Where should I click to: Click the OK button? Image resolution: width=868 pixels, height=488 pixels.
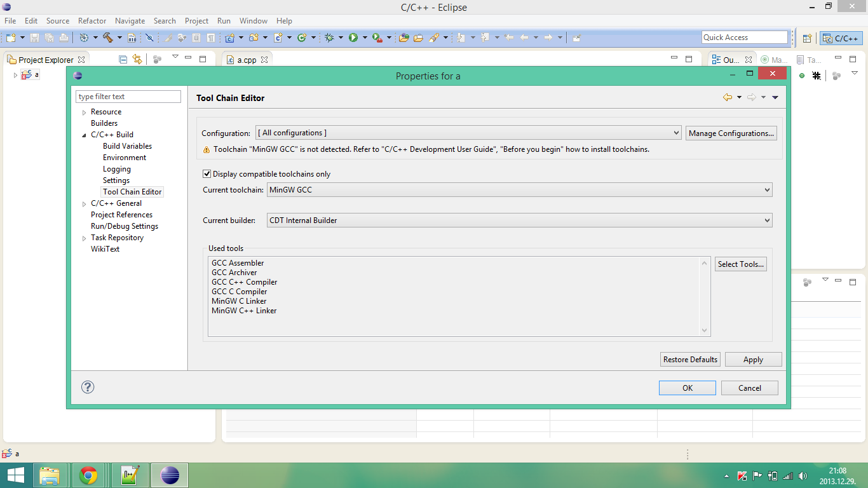point(688,388)
